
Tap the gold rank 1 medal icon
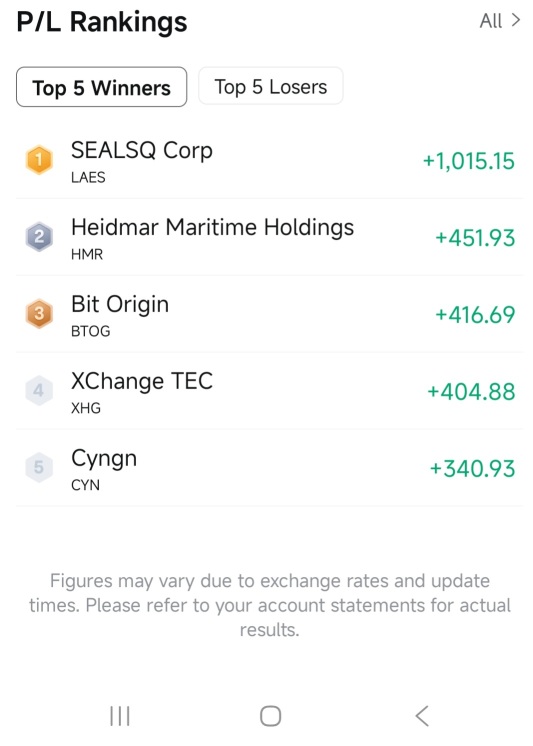pyautogui.click(x=39, y=160)
